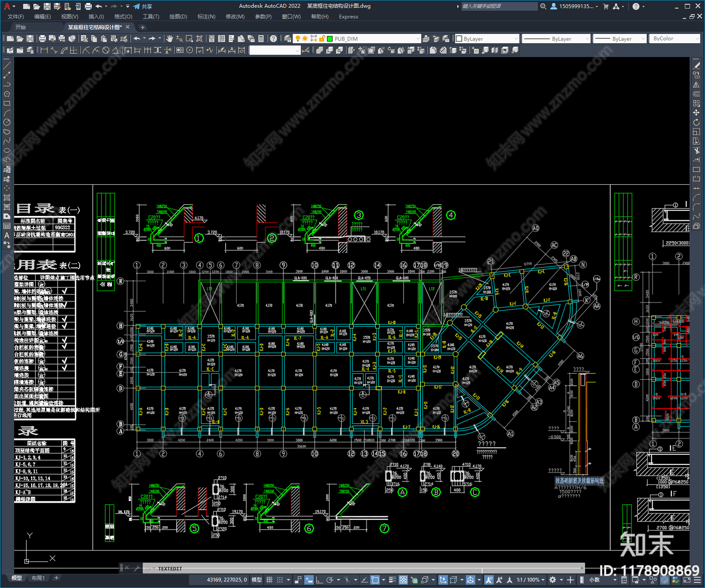The image size is (705, 588).
Task: Click the search magnifier icon in the title bar
Action: point(543,6)
